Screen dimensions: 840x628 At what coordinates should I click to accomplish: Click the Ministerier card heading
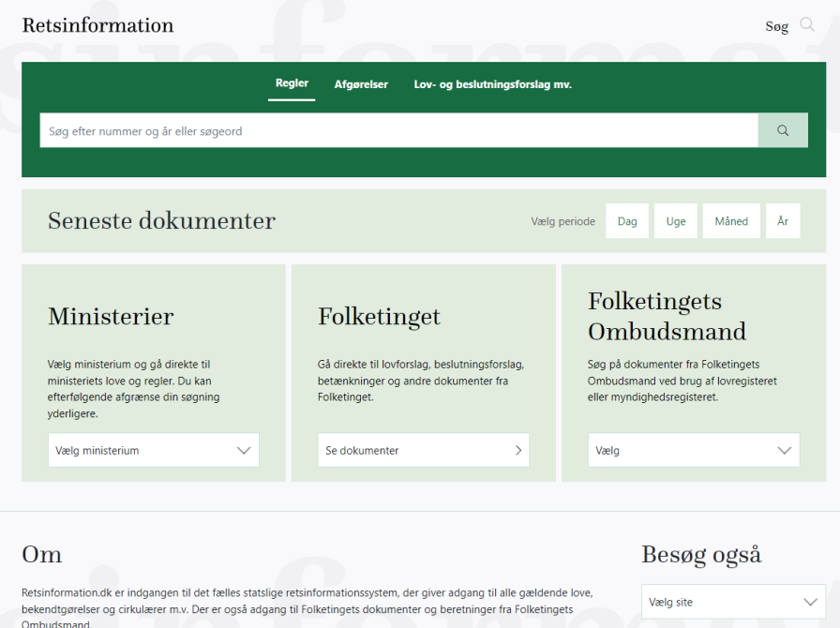tap(111, 317)
